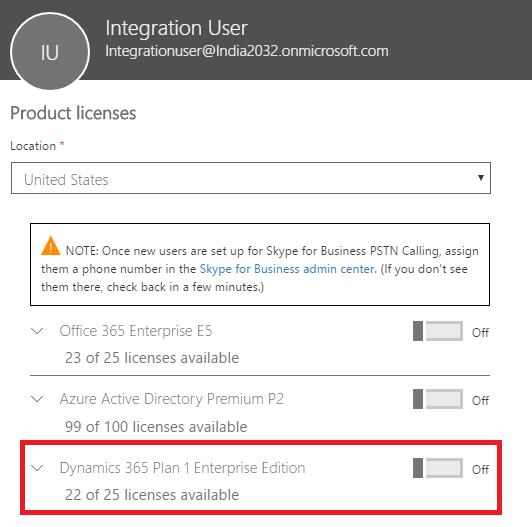The width and height of the screenshot is (532, 527).
Task: Click the Integration User name heading
Action: [176, 28]
